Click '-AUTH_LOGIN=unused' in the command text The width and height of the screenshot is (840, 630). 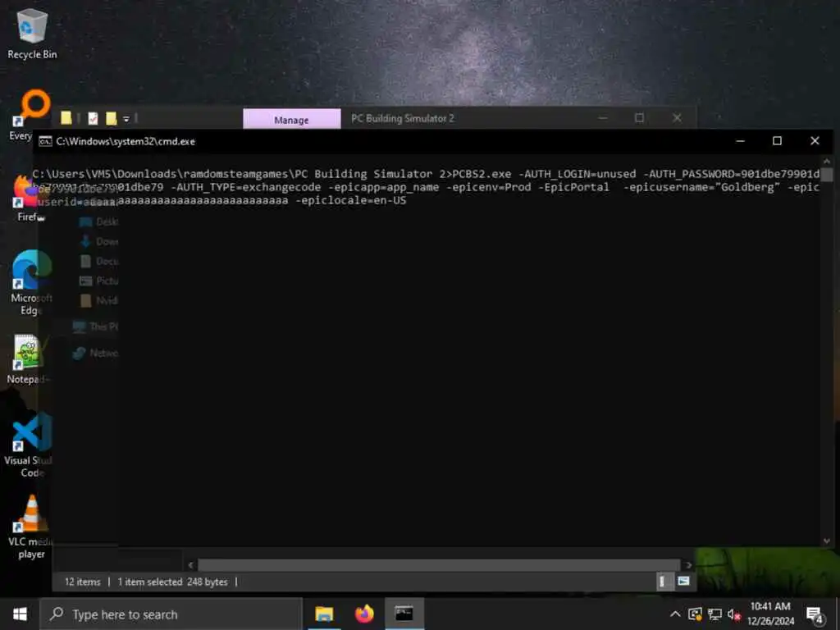click(x=577, y=174)
